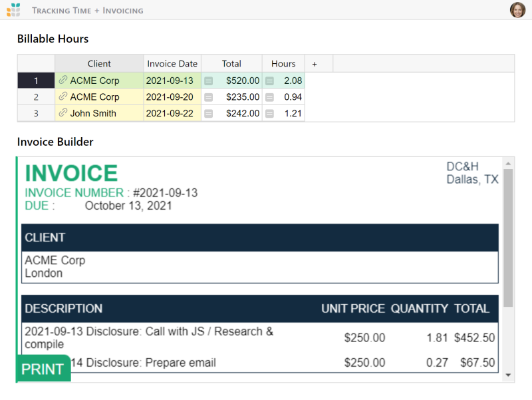Click link icon in row 1 ACME Corp
The height and width of the screenshot is (400, 532).
(x=63, y=81)
